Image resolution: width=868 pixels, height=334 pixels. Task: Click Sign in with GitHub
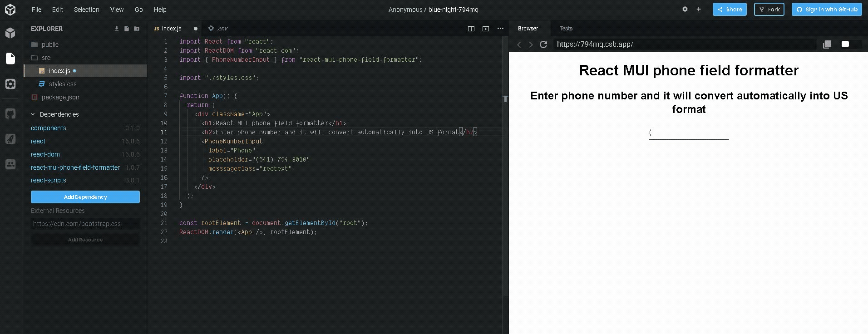[x=827, y=10]
